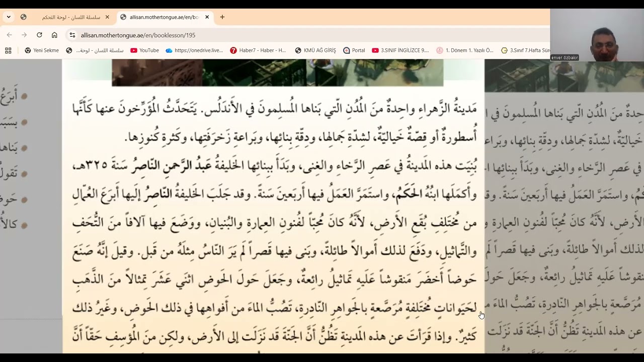The width and height of the screenshot is (644, 362).
Task: Open the 3.SINIF İNGİLİZCE bookmark
Action: [x=400, y=50]
